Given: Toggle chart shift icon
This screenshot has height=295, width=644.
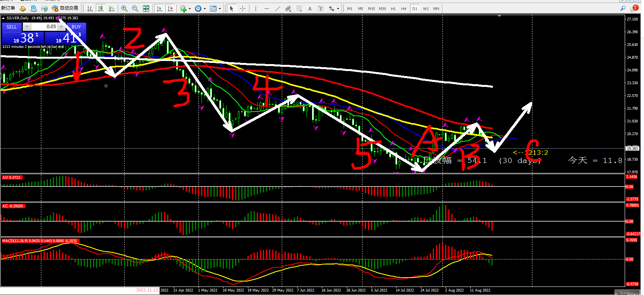Looking at the screenshot, I should pos(170,8).
